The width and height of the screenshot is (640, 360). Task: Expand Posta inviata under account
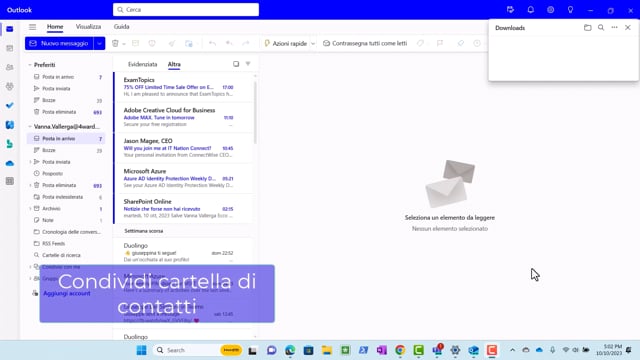[30, 162]
